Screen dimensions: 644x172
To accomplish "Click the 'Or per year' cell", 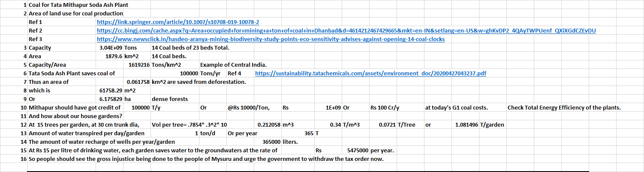I will click(x=242, y=133).
